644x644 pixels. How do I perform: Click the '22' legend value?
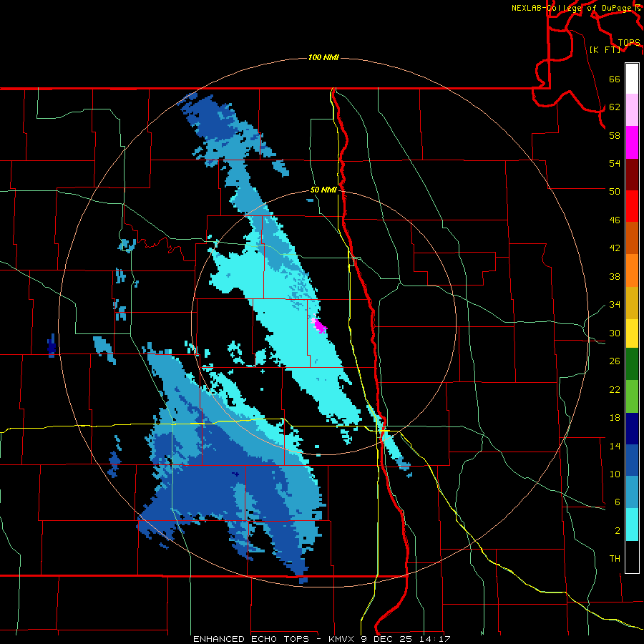tap(615, 390)
